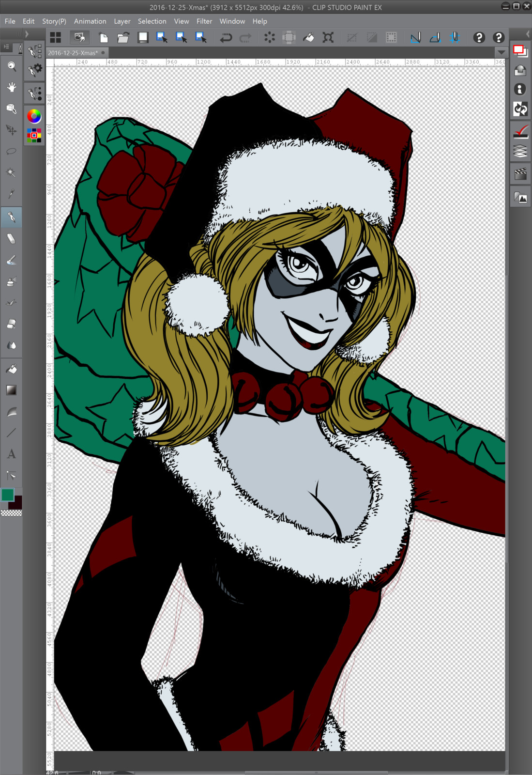Open the Window menu
Image resolution: width=532 pixels, height=775 pixels.
[232, 21]
